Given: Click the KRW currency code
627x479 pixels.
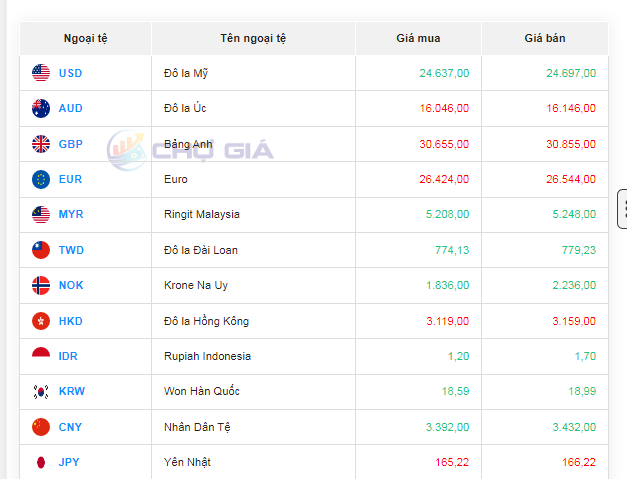Looking at the screenshot, I should click(71, 391).
